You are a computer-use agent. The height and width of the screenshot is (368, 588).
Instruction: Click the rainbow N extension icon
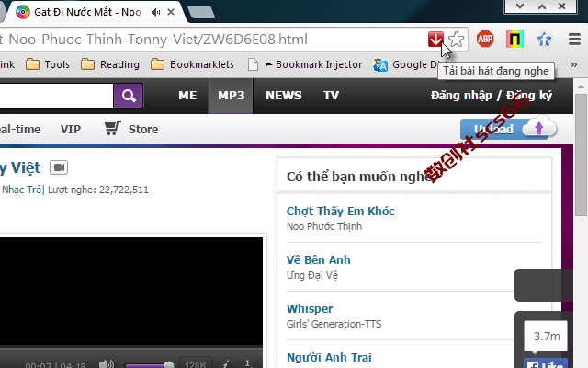tap(514, 39)
